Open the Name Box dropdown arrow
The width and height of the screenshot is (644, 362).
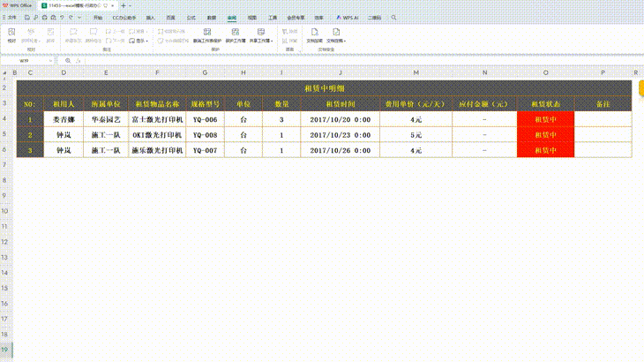[50, 61]
